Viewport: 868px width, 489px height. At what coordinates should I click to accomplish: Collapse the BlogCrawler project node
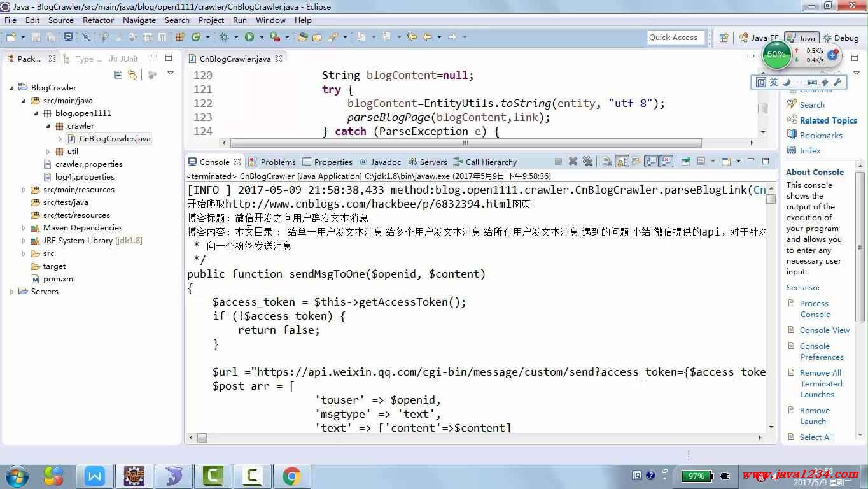coord(12,88)
